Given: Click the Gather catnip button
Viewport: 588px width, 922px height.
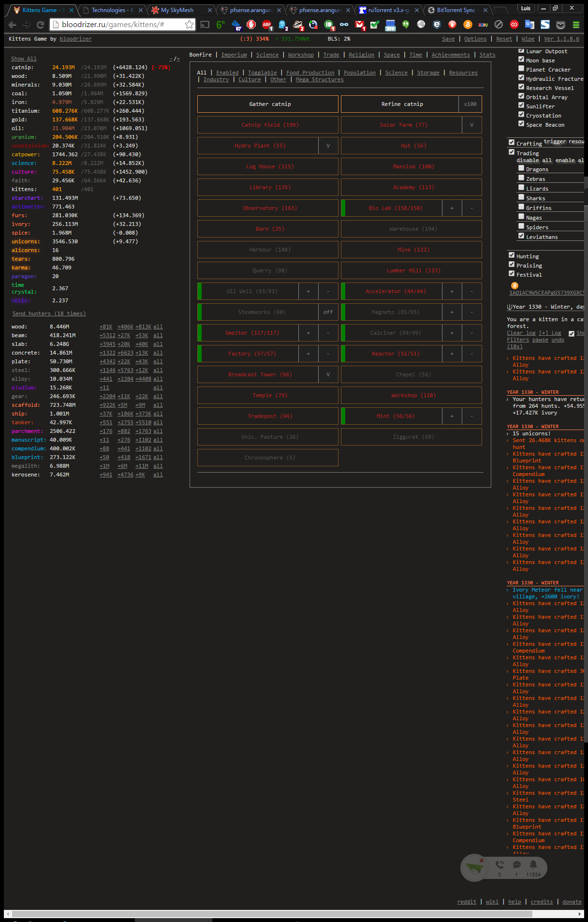Looking at the screenshot, I should coord(267,104).
